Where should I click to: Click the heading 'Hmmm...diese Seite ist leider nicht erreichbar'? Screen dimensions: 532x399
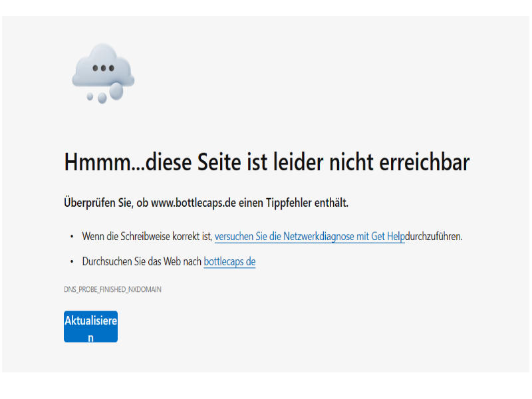click(267, 162)
